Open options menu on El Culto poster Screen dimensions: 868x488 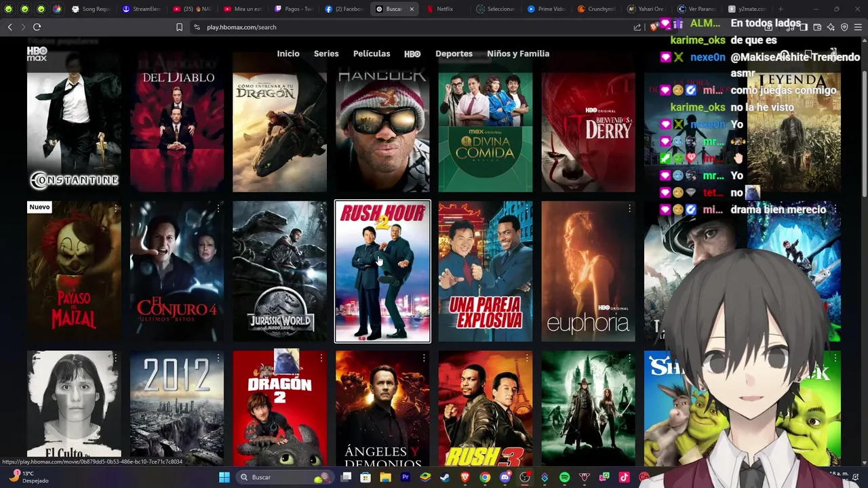click(x=115, y=358)
